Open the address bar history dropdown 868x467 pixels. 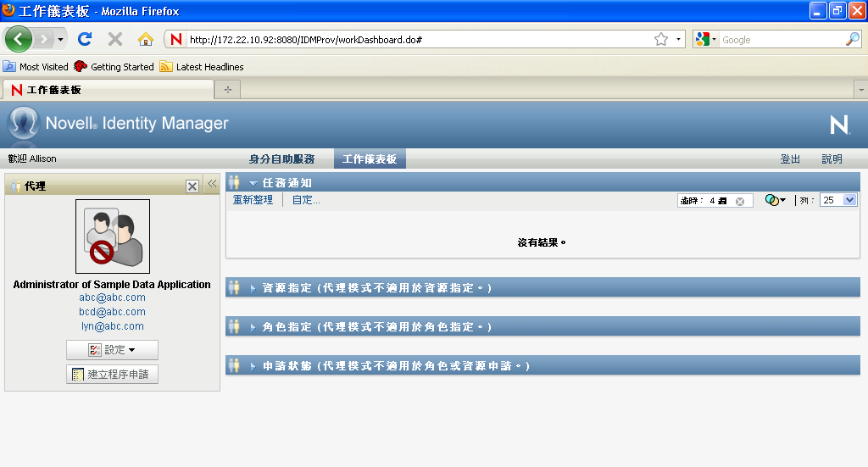click(678, 39)
